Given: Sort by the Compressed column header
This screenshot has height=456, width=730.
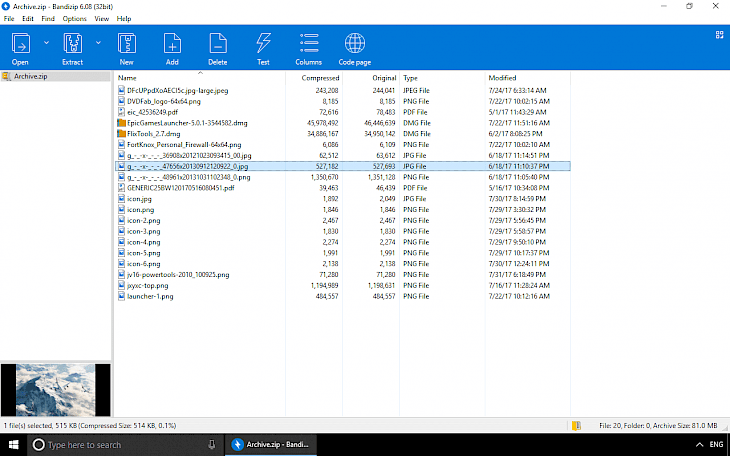Looking at the screenshot, I should [x=320, y=78].
